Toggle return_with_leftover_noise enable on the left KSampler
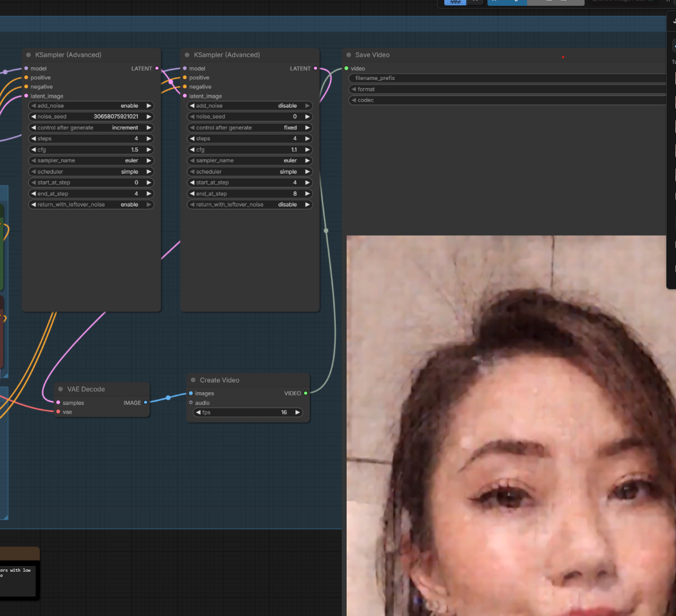This screenshot has height=616, width=676. tap(91, 205)
